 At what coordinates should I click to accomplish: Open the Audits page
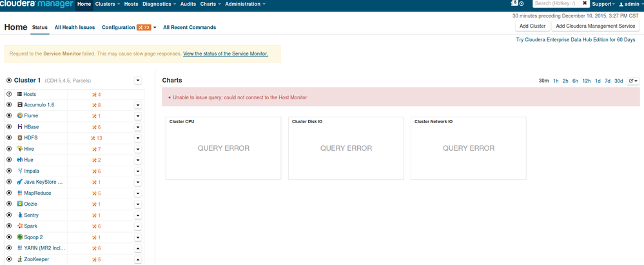click(x=188, y=4)
